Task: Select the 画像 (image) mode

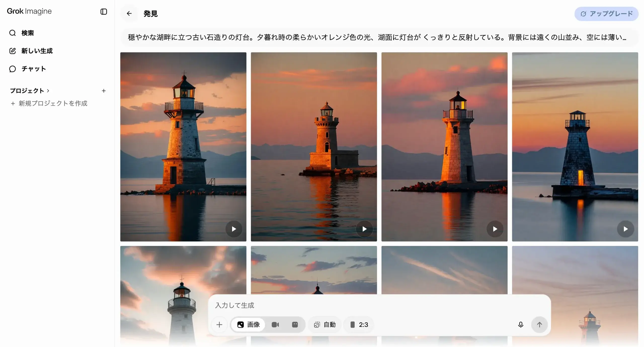Action: 248,325
